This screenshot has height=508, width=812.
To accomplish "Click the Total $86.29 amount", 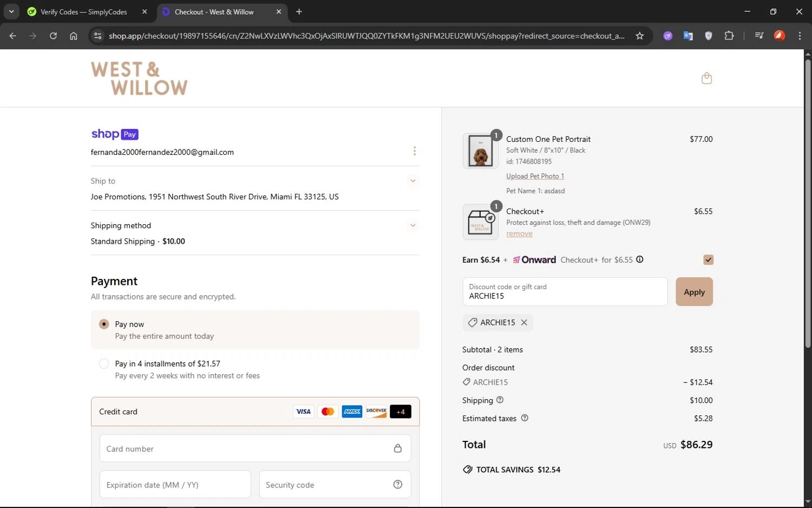I will 696,445.
